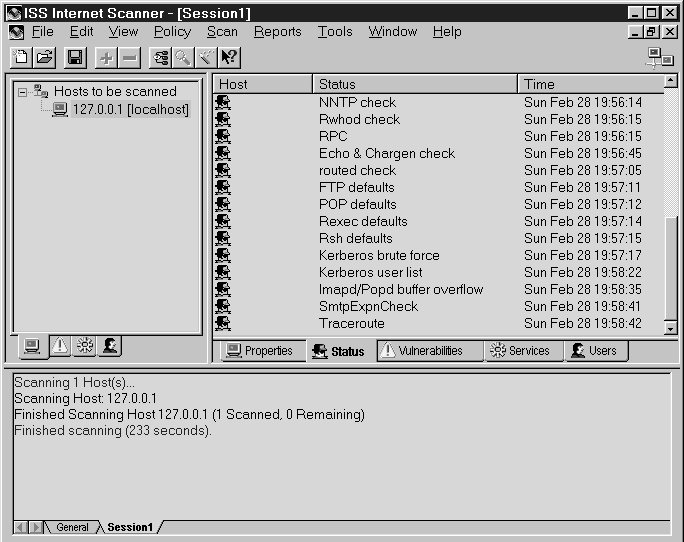Screen dimensions: 684x542
Task: Click the status list scroll up arrow
Action: tap(670, 84)
